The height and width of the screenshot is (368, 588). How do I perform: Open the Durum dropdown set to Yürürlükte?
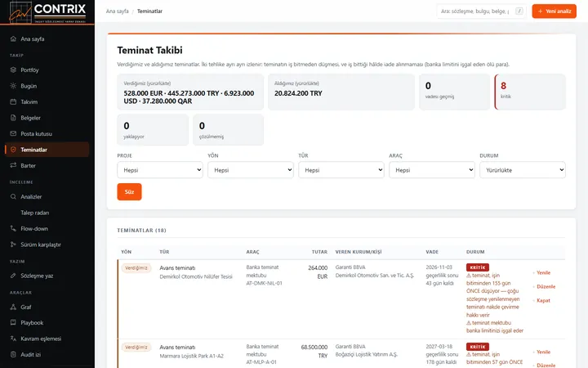(x=523, y=170)
